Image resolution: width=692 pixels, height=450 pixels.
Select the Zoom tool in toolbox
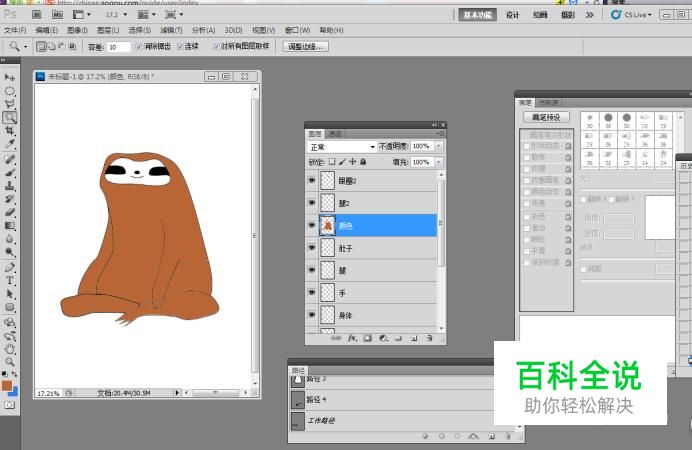point(10,362)
